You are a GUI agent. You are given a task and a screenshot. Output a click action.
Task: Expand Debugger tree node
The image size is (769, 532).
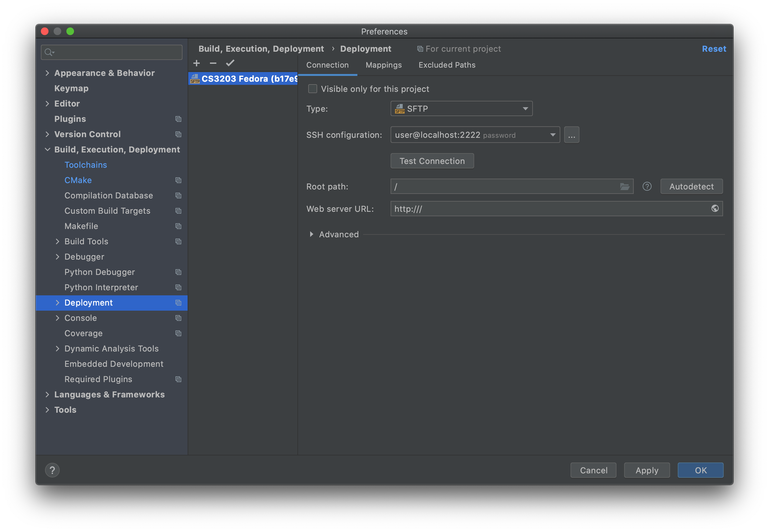(x=57, y=257)
